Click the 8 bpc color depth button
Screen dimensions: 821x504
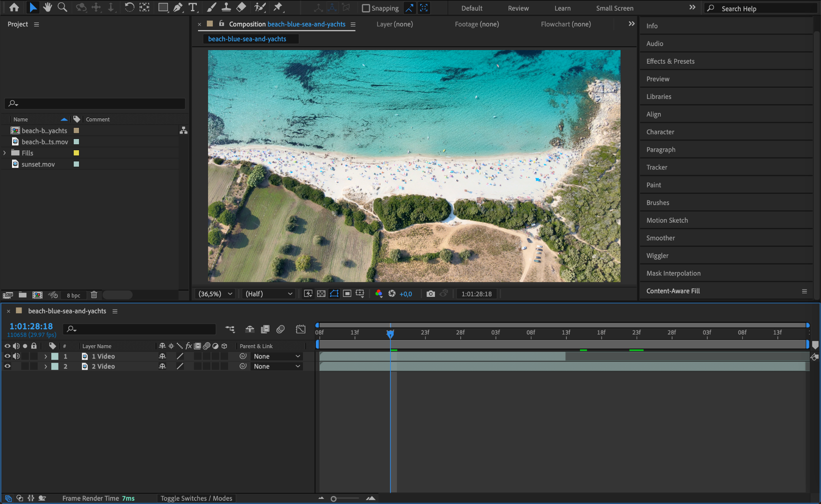tap(73, 295)
